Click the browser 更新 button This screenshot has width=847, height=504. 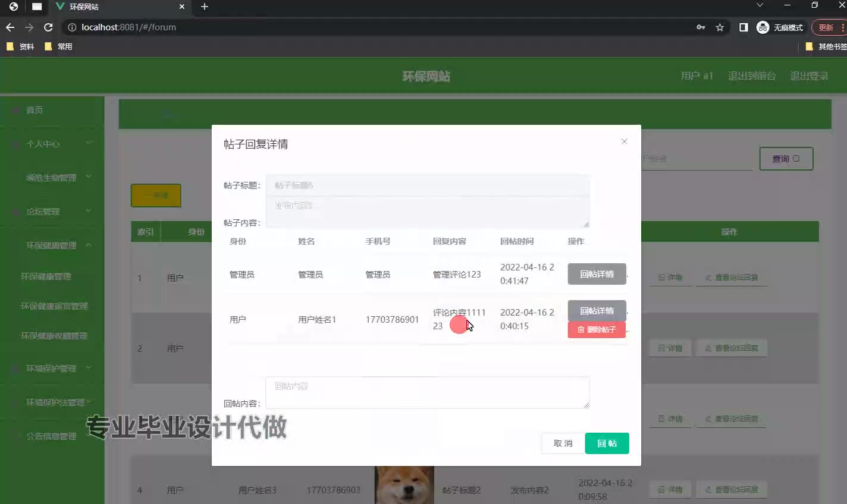click(828, 27)
